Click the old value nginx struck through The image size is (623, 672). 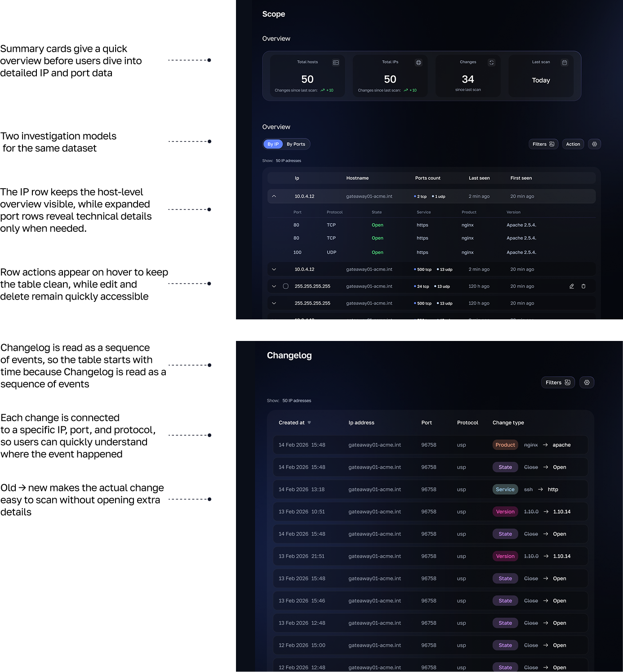[531, 445]
